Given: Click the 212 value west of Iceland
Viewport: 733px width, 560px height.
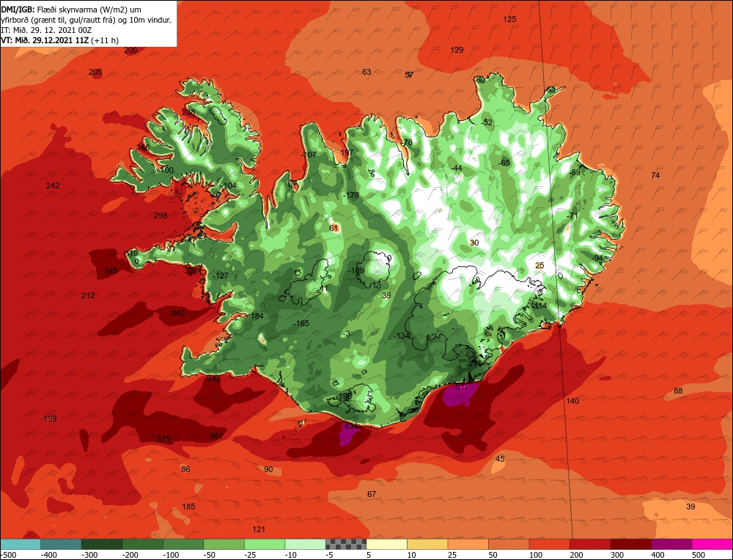Looking at the screenshot, I should (x=88, y=295).
